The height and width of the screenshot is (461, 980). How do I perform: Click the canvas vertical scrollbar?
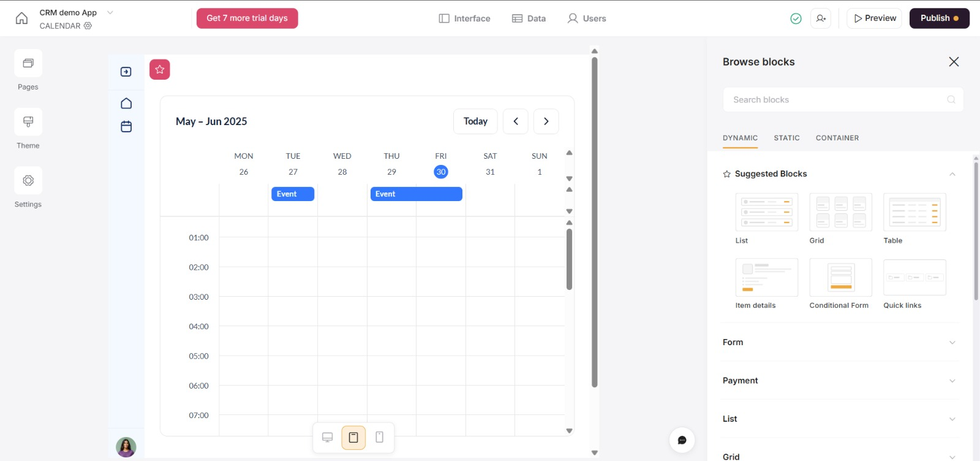594,222
